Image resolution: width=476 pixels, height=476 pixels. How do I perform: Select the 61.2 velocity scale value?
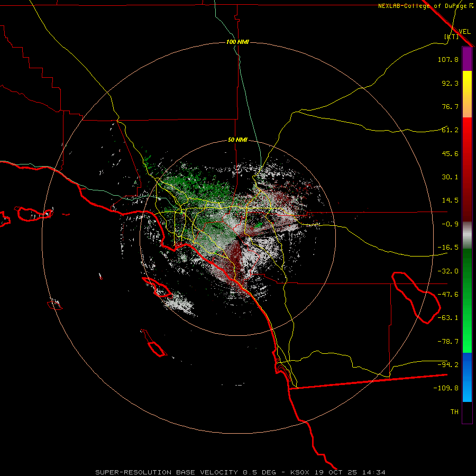pyautogui.click(x=450, y=130)
